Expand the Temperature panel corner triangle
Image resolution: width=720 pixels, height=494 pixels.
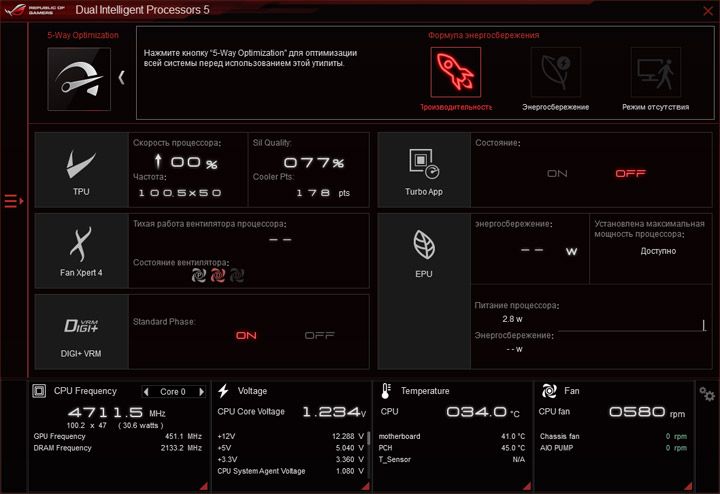tap(527, 486)
